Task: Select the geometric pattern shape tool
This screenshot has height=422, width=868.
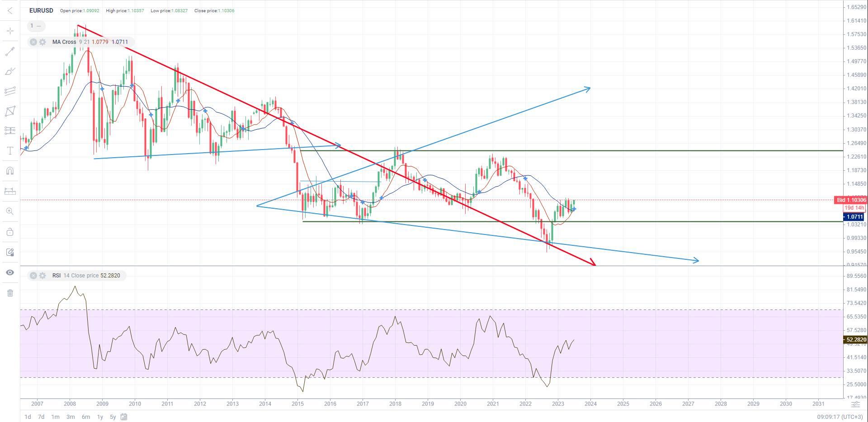Action: click(10, 111)
